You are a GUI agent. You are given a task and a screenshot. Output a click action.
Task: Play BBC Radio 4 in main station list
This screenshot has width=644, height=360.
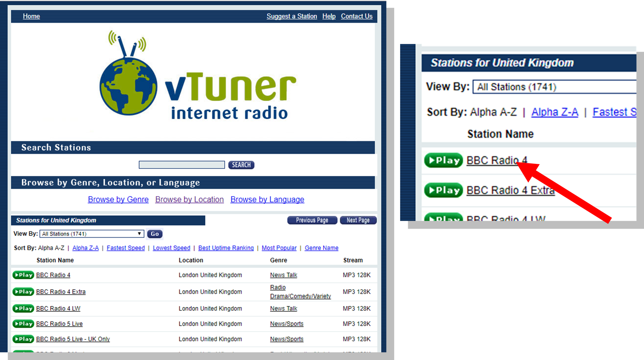tap(23, 275)
